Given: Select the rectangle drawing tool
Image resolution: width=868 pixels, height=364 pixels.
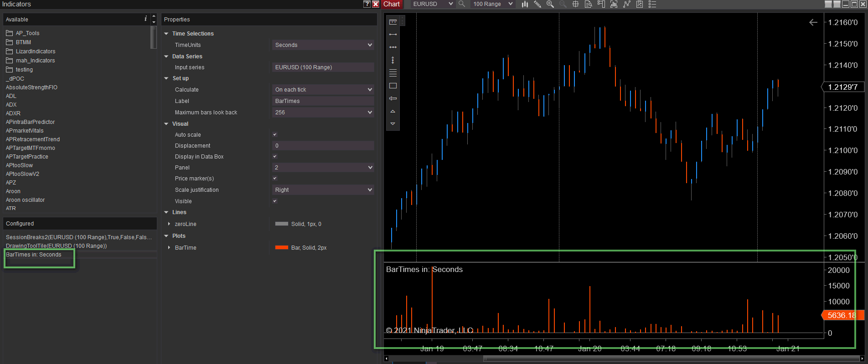Looking at the screenshot, I should (393, 86).
